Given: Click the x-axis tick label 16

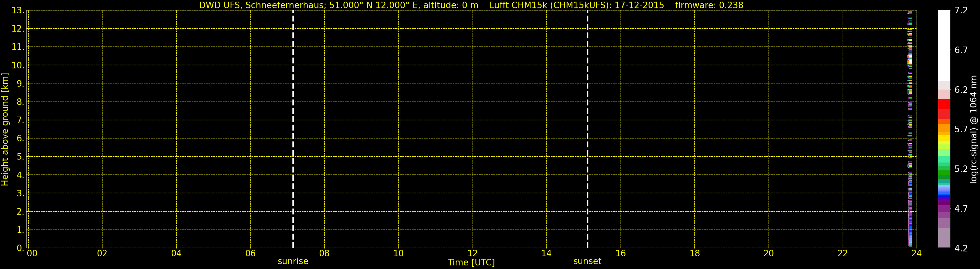Looking at the screenshot, I should pos(621,253).
